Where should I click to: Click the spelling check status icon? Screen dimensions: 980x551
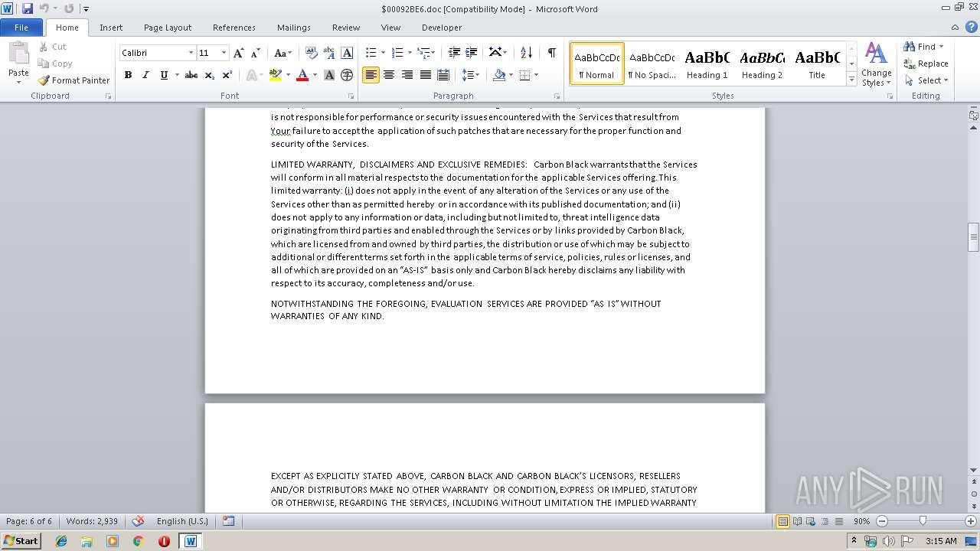138,521
